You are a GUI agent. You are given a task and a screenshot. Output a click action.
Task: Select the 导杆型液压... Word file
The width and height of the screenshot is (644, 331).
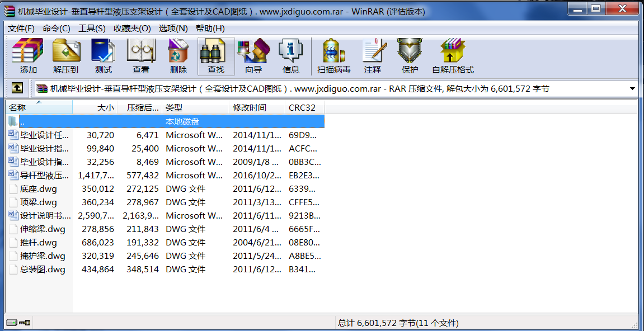coord(166,176)
